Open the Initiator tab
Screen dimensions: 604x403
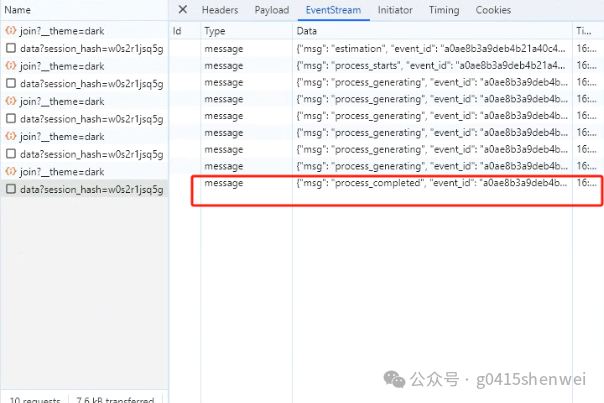click(x=395, y=10)
